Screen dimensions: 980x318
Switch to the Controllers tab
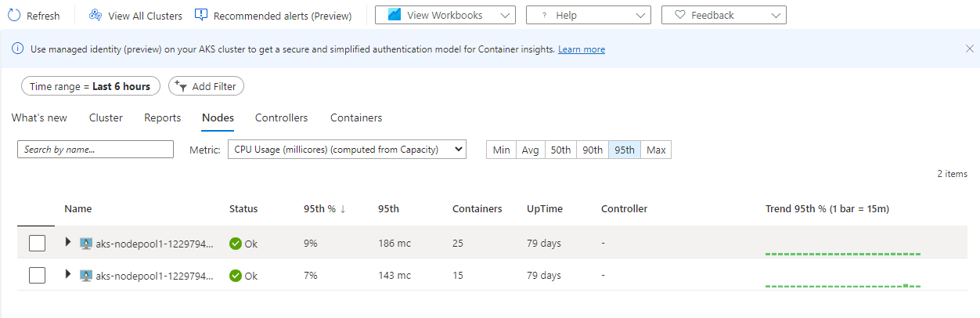tap(281, 118)
